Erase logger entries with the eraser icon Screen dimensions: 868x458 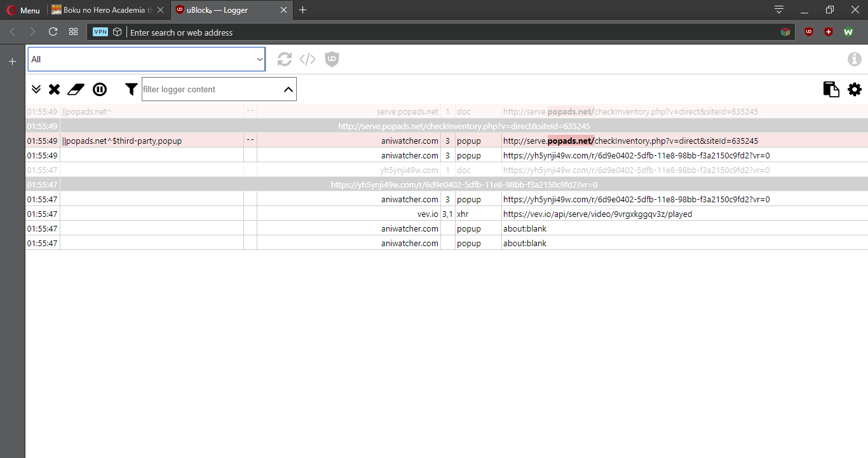pos(76,89)
